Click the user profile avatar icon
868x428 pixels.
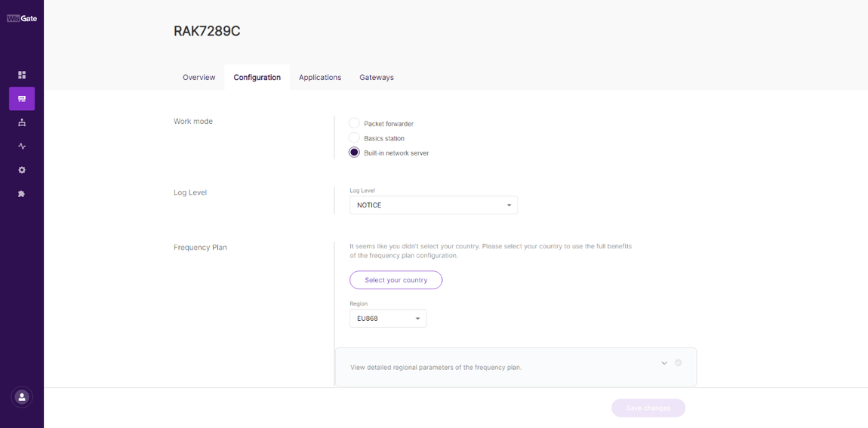(x=22, y=396)
